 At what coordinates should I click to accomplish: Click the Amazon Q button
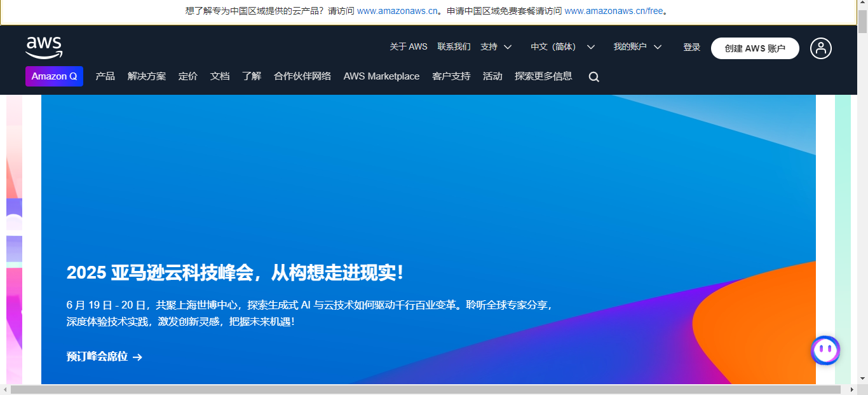(54, 76)
